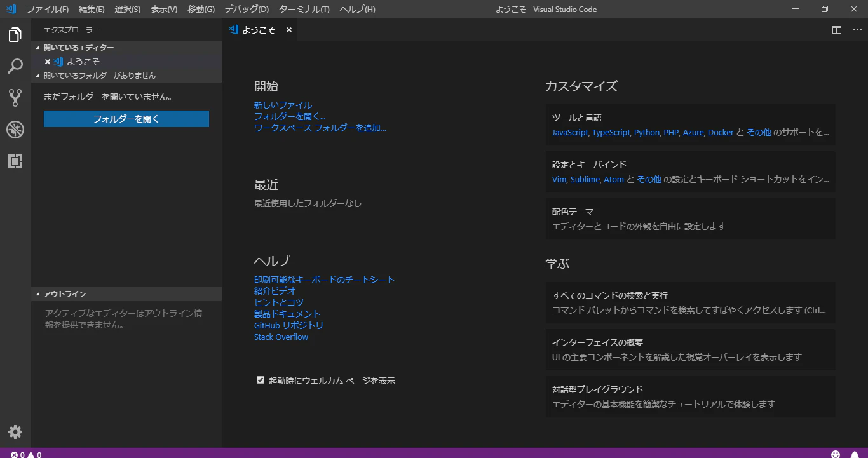
Task: Click the Atom keybinding link
Action: (614, 180)
